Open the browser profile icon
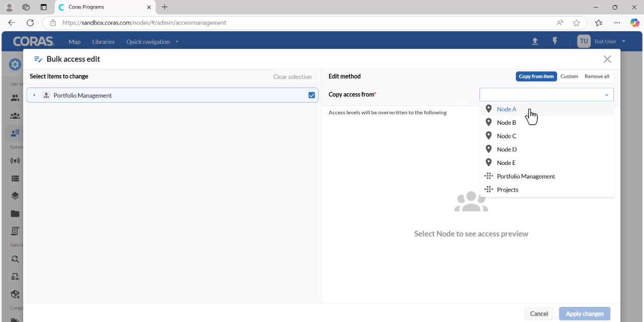644x322 pixels. pyautogui.click(x=9, y=7)
